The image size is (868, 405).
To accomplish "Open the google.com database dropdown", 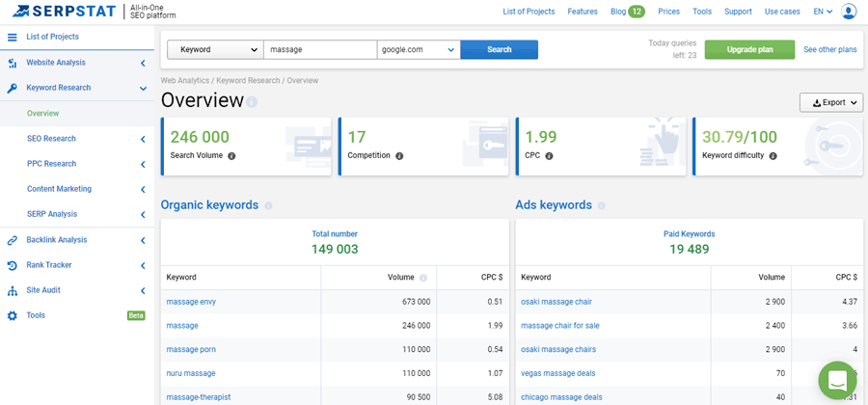I will [419, 49].
